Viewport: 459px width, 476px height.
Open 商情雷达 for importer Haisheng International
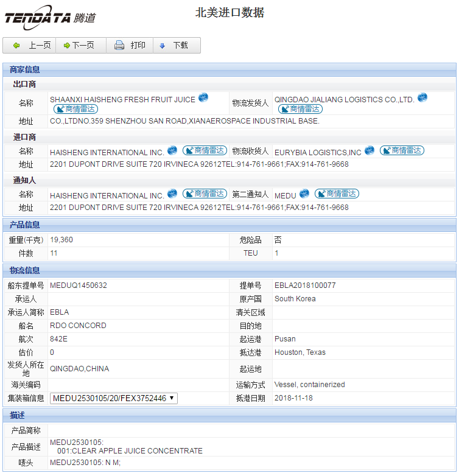click(205, 150)
